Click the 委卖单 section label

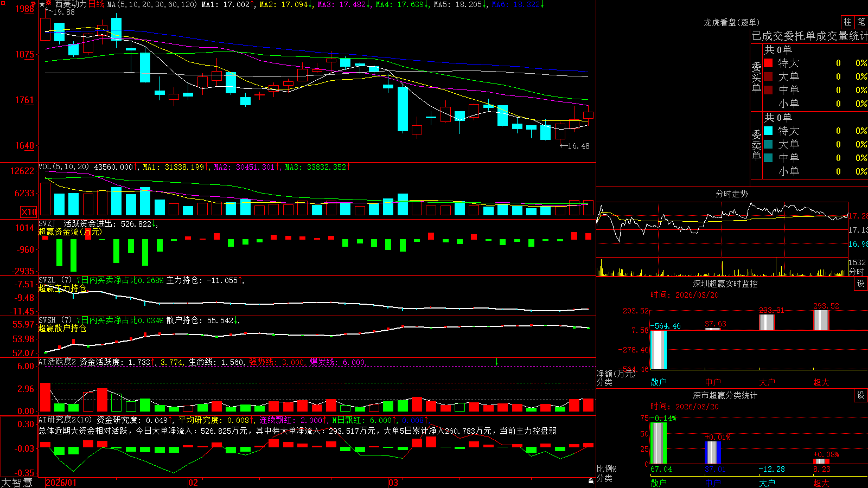pyautogui.click(x=756, y=145)
